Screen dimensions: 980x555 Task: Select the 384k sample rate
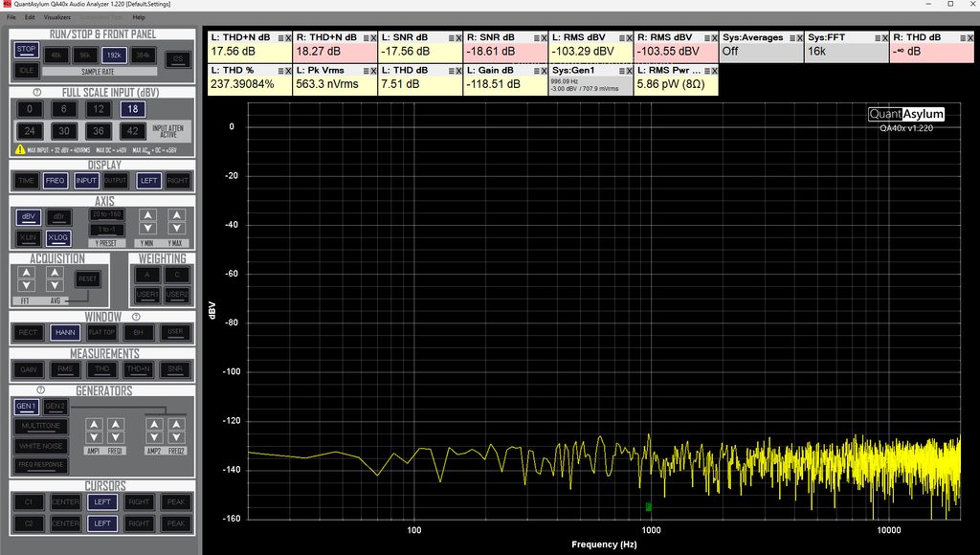point(144,55)
